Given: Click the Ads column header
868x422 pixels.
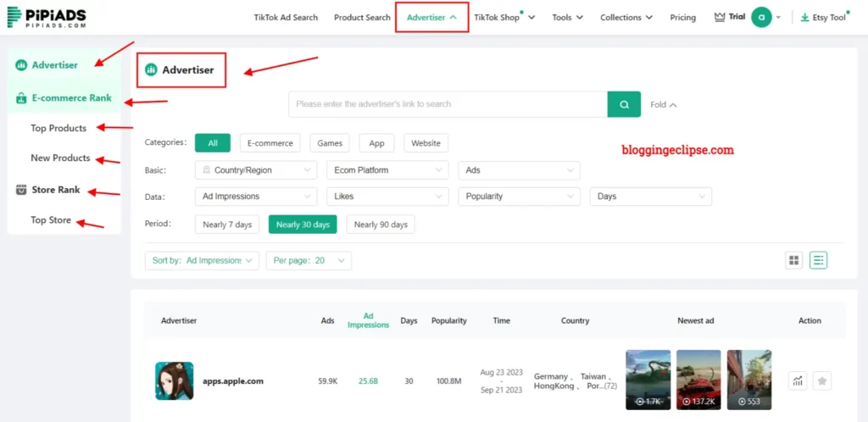Looking at the screenshot, I should click(x=328, y=321).
